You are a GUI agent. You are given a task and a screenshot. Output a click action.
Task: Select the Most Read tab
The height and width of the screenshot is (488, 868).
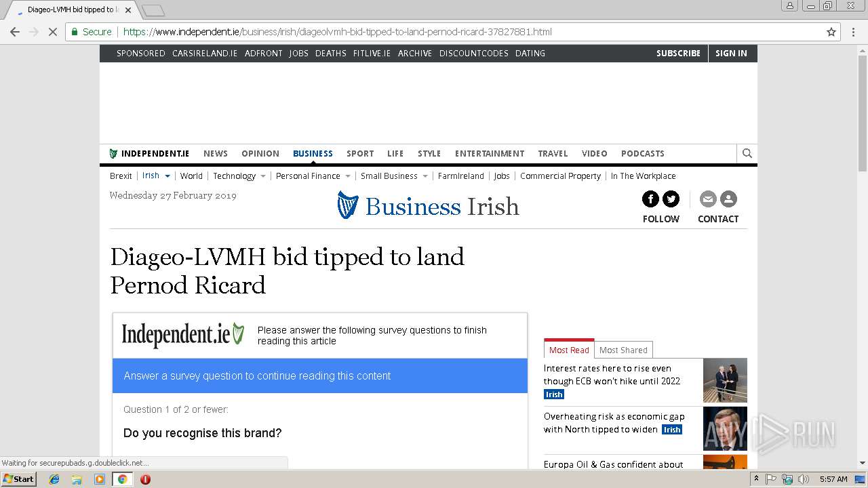(569, 350)
